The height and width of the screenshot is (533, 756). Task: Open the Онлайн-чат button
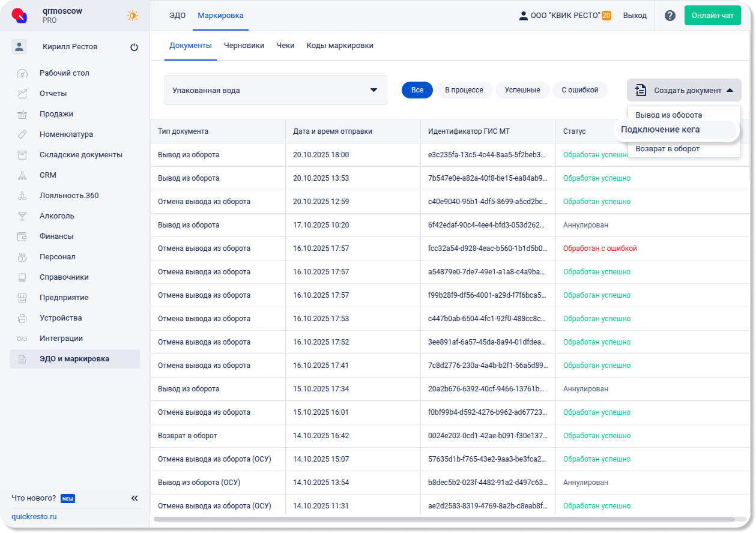pyautogui.click(x=712, y=16)
